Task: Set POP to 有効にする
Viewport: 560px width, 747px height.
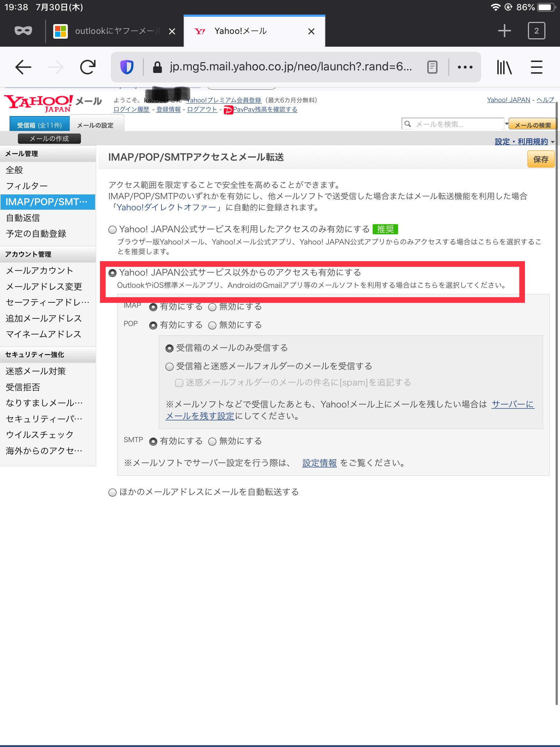Action: (153, 325)
